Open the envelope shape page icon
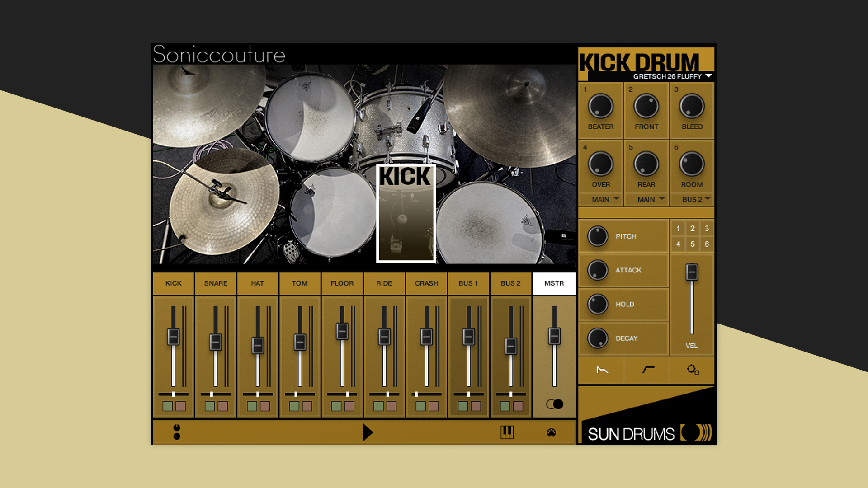This screenshot has width=868, height=488. coord(602,370)
